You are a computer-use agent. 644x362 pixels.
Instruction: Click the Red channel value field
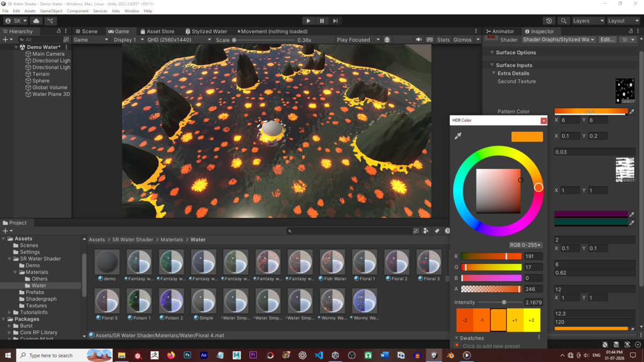coord(533,256)
